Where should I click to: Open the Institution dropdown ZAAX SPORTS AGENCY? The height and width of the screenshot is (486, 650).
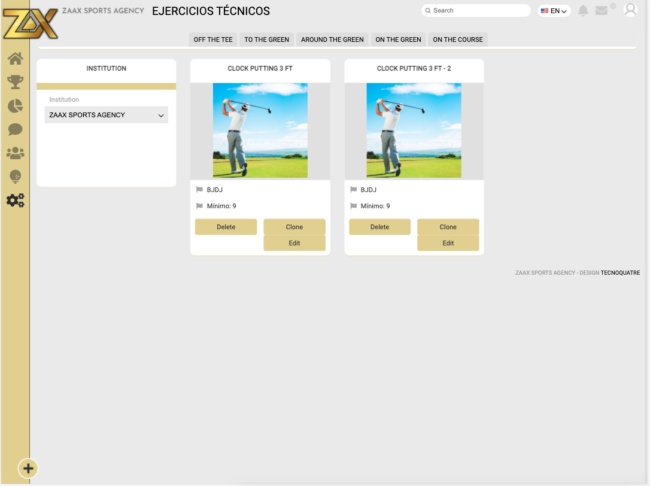(x=106, y=115)
